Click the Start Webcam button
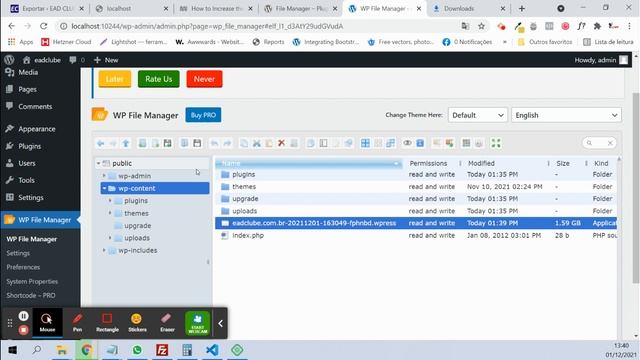The height and width of the screenshot is (360, 640). tap(198, 323)
